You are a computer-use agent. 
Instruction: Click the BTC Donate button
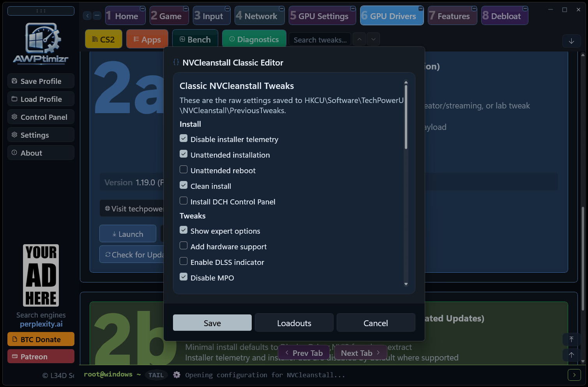[x=41, y=339]
